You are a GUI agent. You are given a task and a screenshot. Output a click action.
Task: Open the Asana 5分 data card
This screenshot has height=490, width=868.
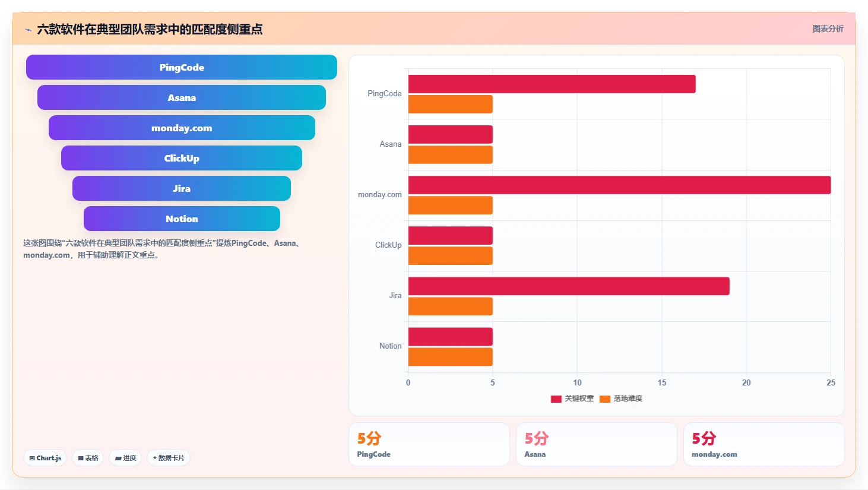[x=597, y=444]
